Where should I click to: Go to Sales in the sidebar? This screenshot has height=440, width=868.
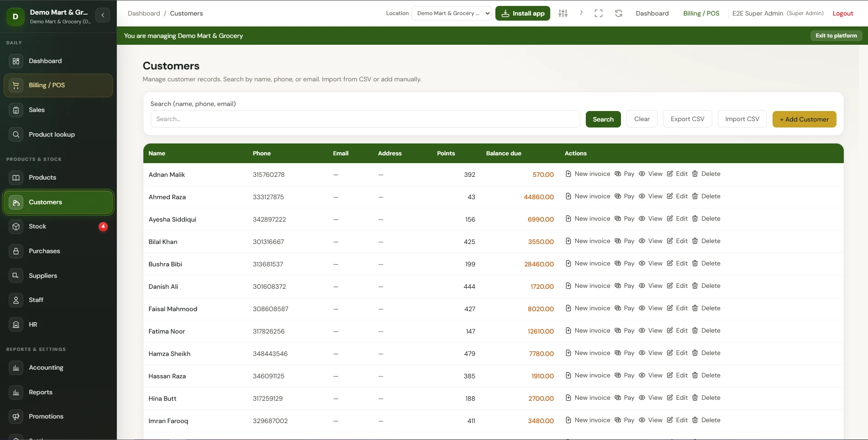58,110
